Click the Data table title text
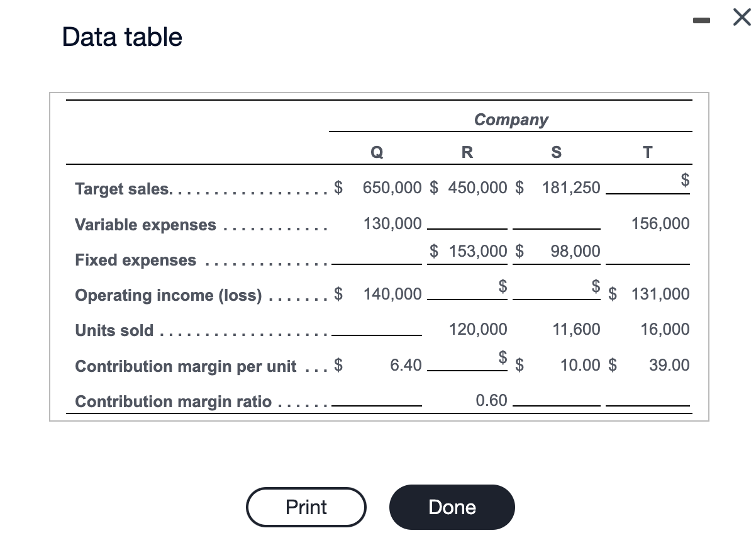756x550 pixels. point(121,36)
